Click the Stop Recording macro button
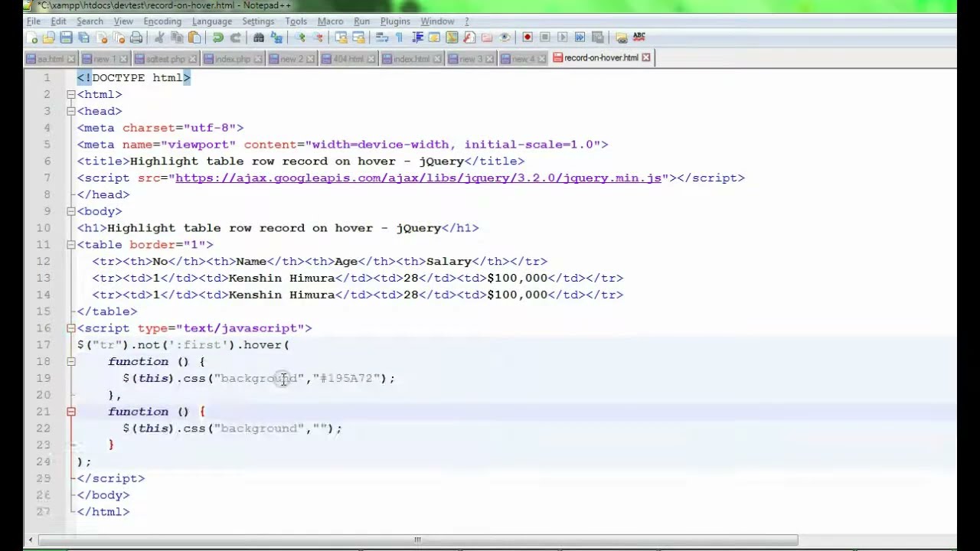980x551 pixels. [545, 37]
